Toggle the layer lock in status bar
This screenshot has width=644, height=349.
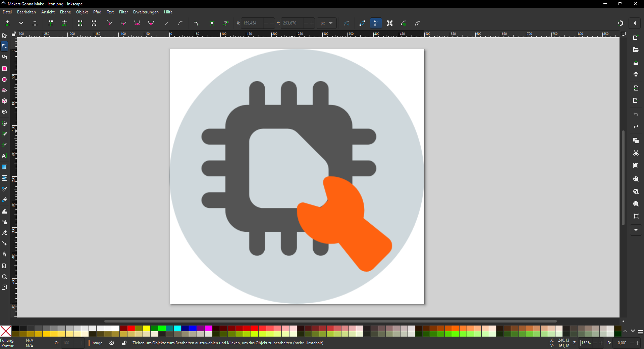click(x=124, y=343)
